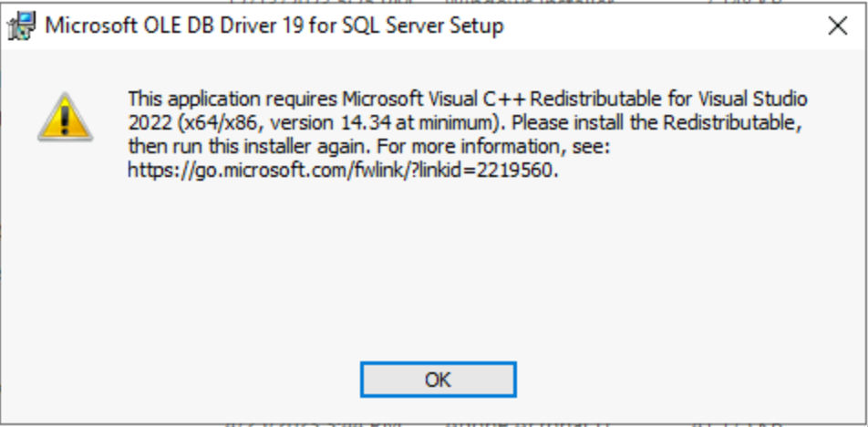Screen dimensions: 868x427
Task: Close the Setup dialog with the X
Action: [x=838, y=26]
